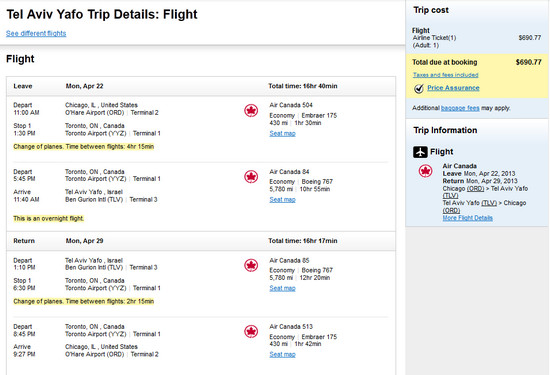
Task: Click the Air Canada logo for flight 513
Action: click(x=251, y=331)
